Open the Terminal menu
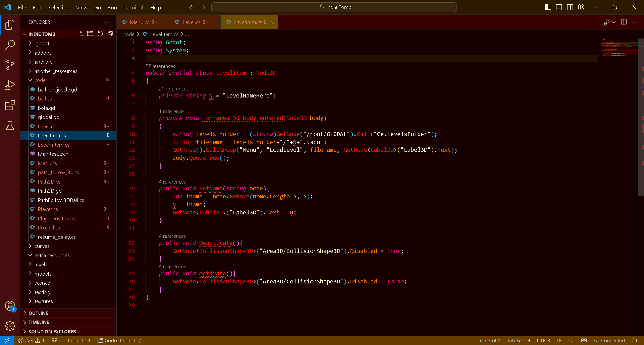Image resolution: width=644 pixels, height=345 pixels. pyautogui.click(x=133, y=7)
